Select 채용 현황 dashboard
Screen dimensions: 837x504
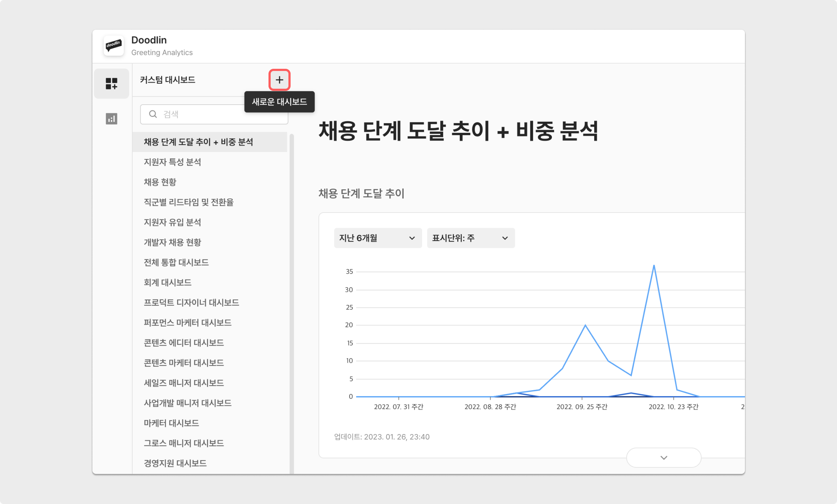pyautogui.click(x=160, y=182)
